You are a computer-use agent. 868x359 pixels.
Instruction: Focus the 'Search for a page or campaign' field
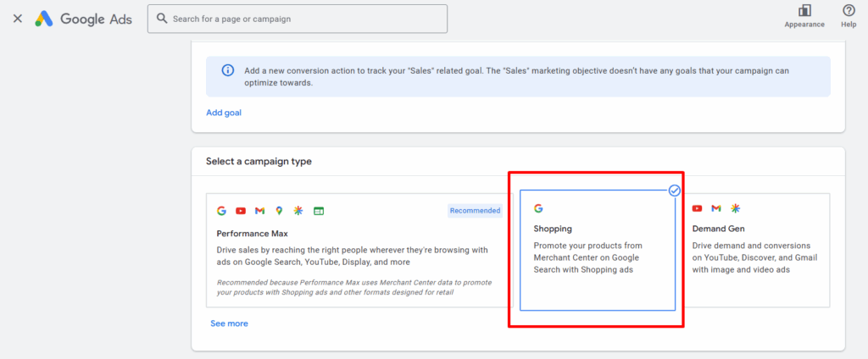[298, 19]
